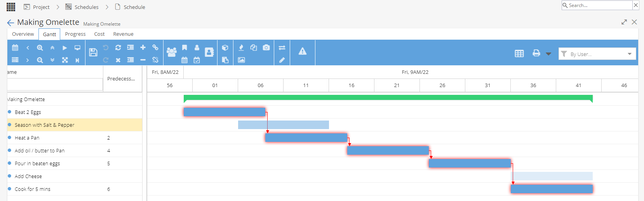Unlink tasks using broken chain icon
The height and width of the screenshot is (201, 644).
[x=155, y=60]
